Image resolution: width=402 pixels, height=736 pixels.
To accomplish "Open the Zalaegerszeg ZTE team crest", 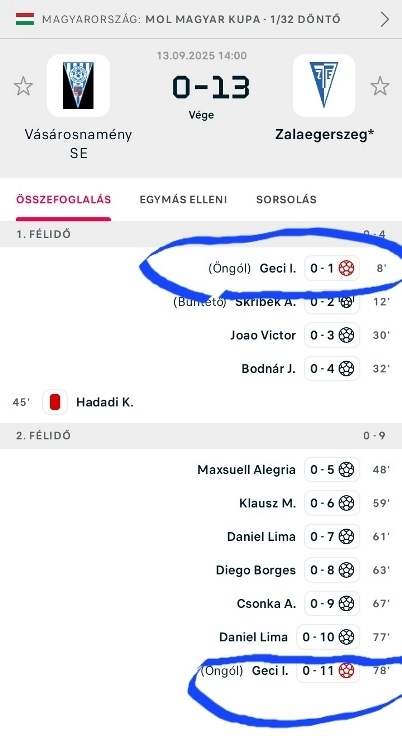I will (x=324, y=85).
